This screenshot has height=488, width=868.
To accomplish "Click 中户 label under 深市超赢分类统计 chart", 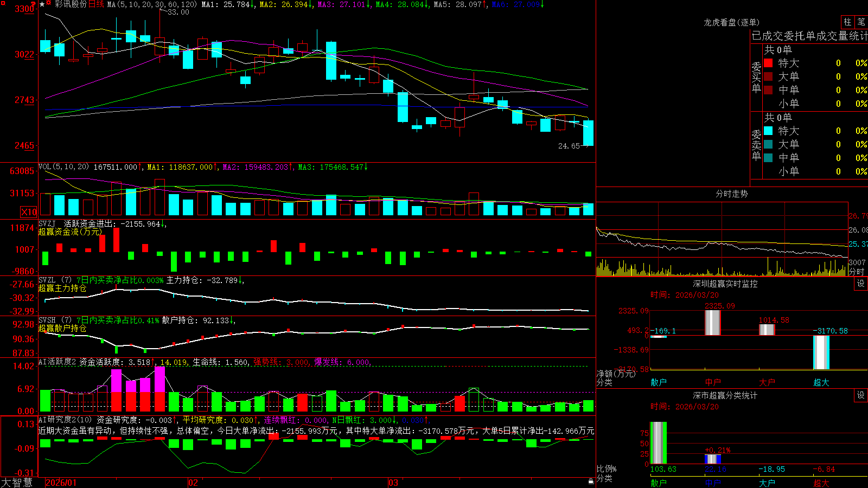I will tap(713, 483).
